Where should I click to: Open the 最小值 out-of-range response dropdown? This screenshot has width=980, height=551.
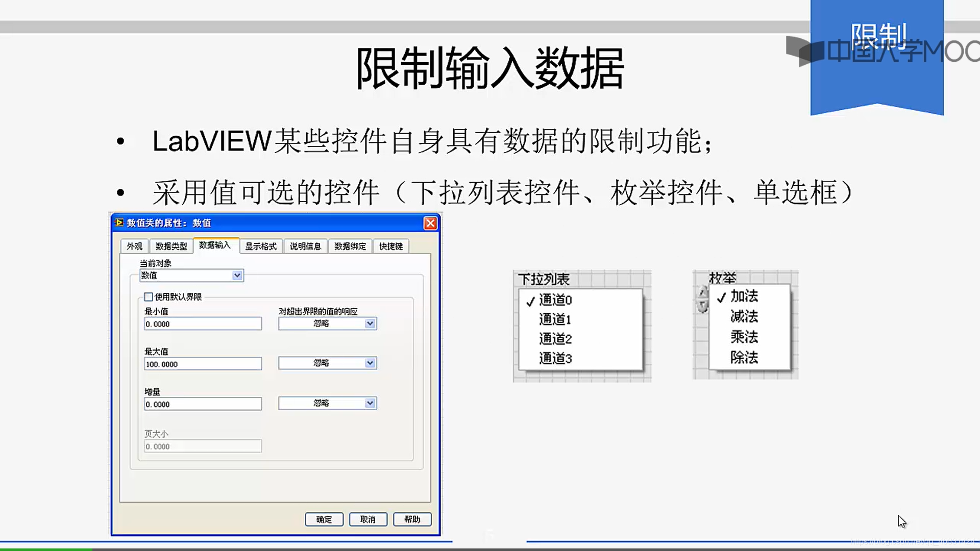328,323
